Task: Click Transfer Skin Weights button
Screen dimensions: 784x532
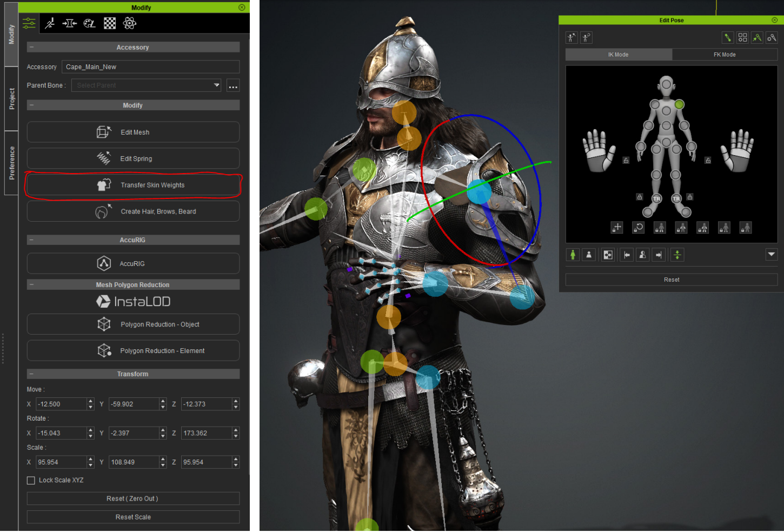Action: point(133,185)
